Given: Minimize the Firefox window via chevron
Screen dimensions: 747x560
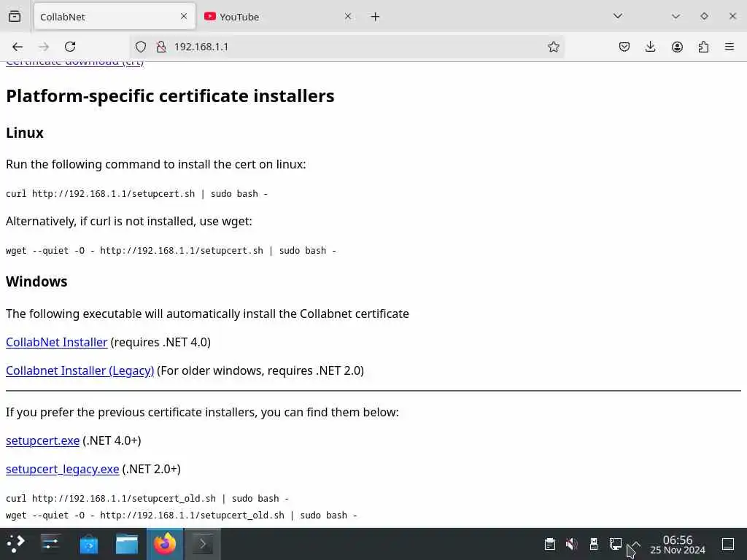Looking at the screenshot, I should coord(676,16).
